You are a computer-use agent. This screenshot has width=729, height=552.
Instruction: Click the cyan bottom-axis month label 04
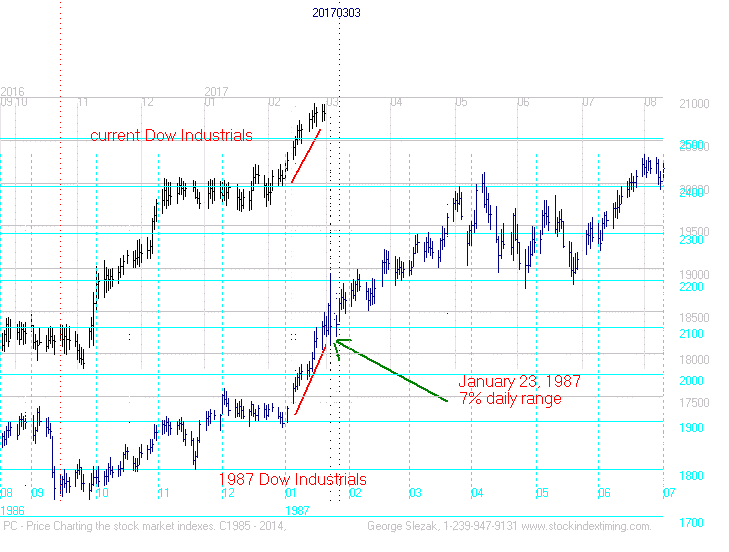(x=477, y=492)
